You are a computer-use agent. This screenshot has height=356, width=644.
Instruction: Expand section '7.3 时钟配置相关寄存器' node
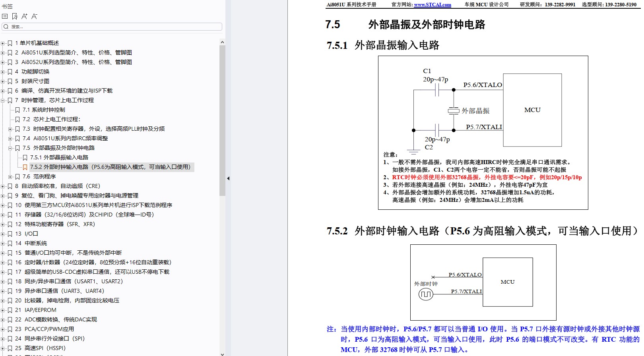click(10, 129)
